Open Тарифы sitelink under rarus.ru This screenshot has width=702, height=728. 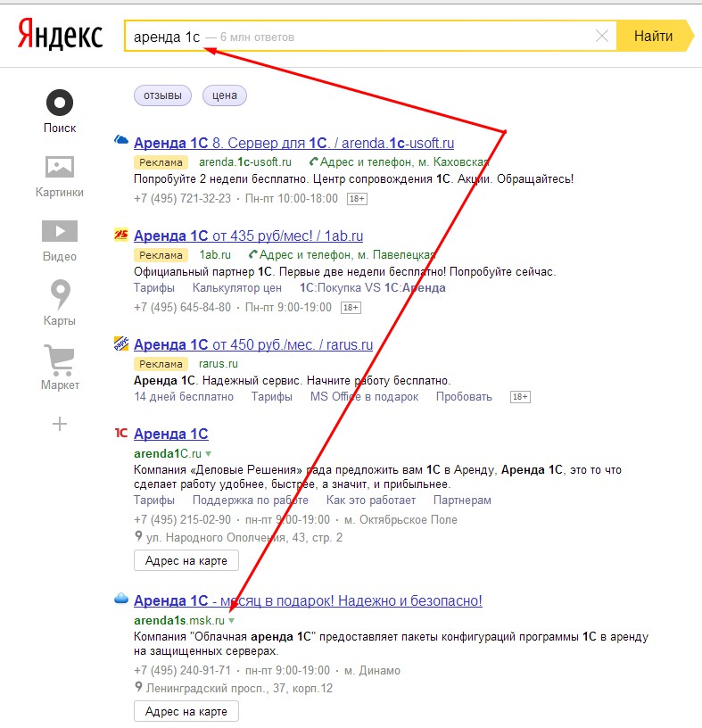tap(271, 396)
